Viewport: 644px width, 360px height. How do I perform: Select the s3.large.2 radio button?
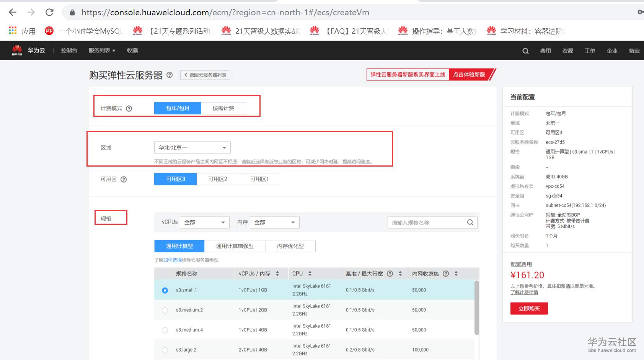pyautogui.click(x=165, y=350)
